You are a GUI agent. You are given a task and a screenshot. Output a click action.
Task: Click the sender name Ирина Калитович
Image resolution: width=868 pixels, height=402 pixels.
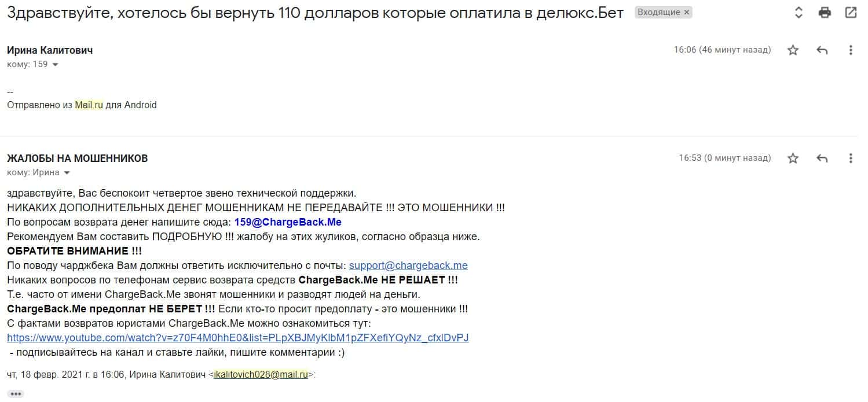[50, 50]
